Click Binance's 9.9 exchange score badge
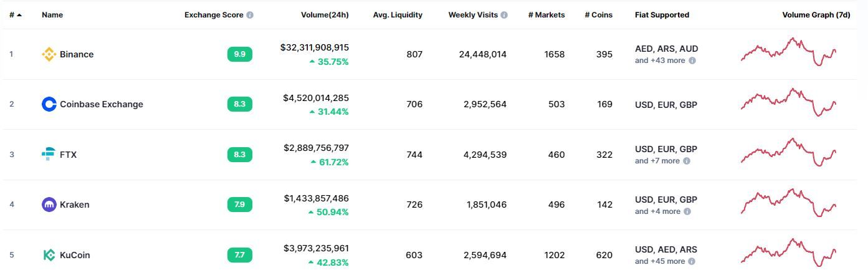This screenshot has width=868, height=280. point(240,54)
